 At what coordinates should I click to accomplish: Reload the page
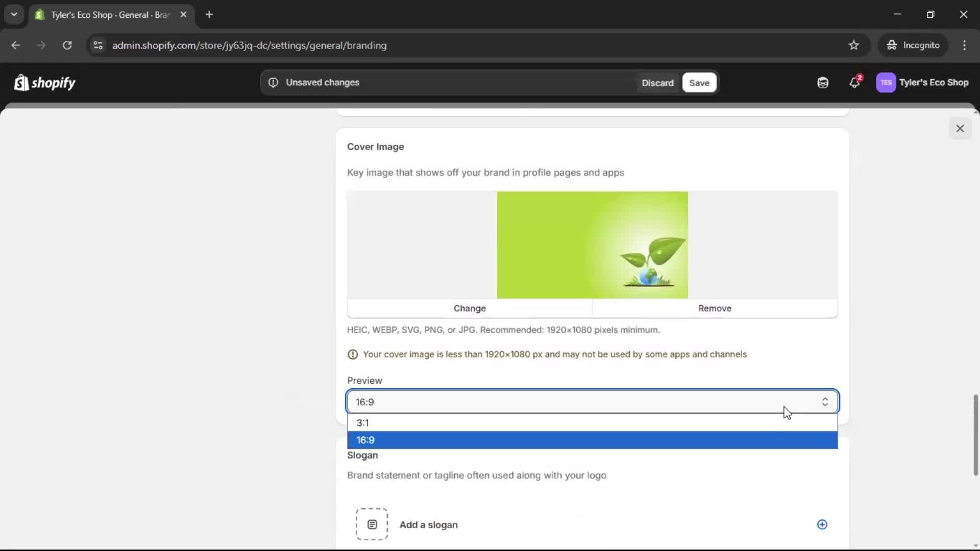pos(67,45)
